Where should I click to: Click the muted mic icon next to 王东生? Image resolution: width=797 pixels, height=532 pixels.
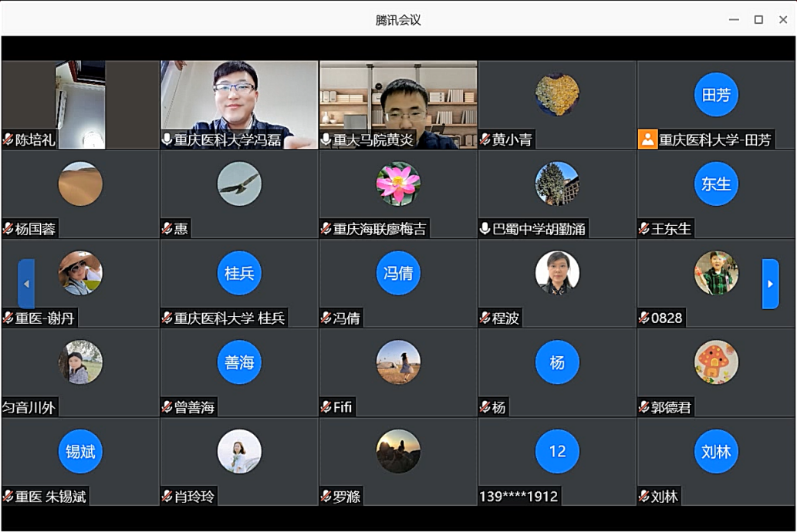tap(644, 228)
